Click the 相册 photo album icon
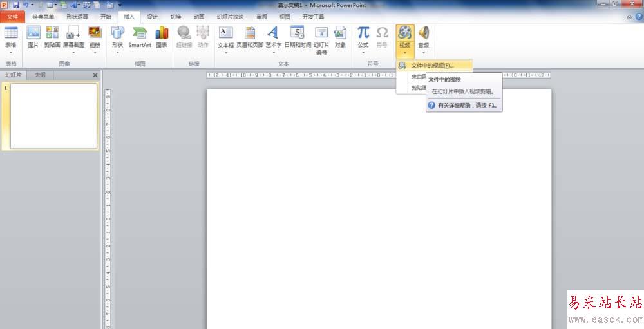Screen dimensions: 644x329 click(95, 33)
